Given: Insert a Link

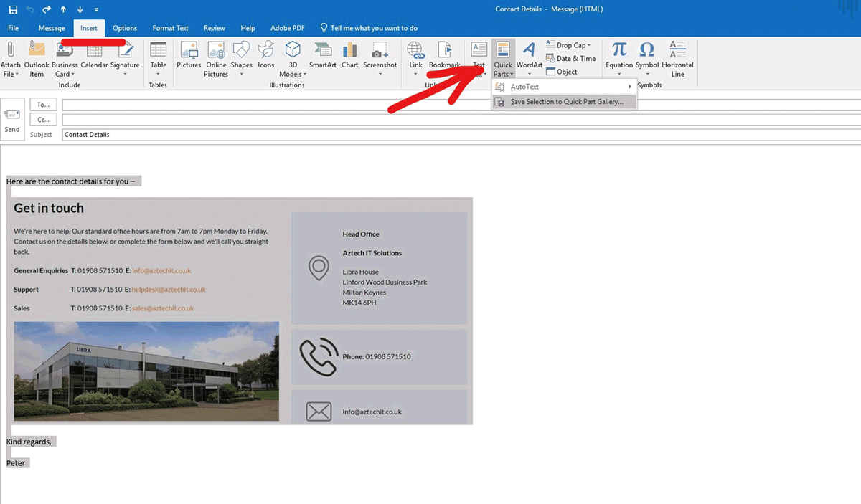Looking at the screenshot, I should tap(415, 59).
